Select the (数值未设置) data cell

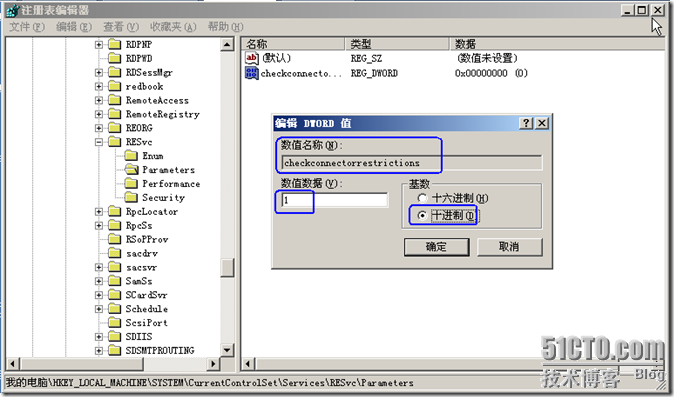click(x=487, y=58)
